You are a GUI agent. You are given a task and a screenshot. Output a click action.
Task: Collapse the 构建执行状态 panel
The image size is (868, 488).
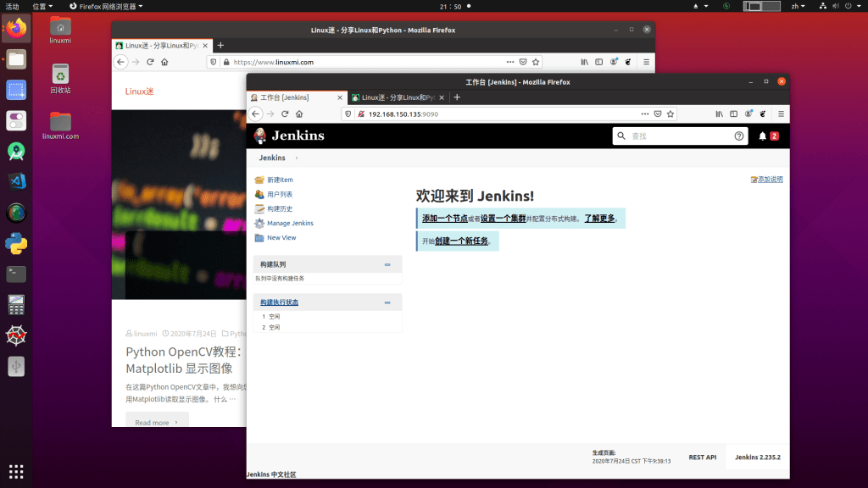tap(387, 302)
